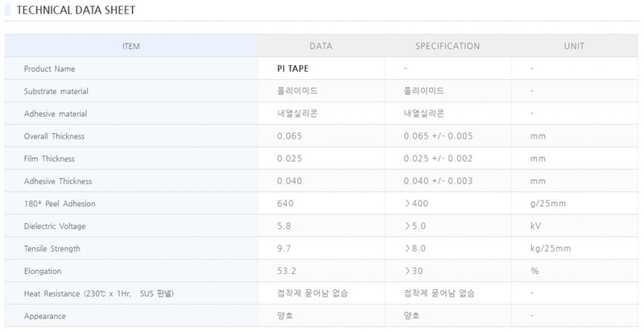Click the Adhesive material row label
Screen dimensions: 644x332
pyautogui.click(x=56, y=114)
